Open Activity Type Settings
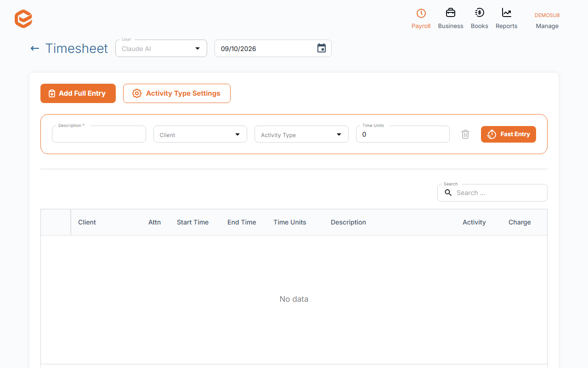 177,93
